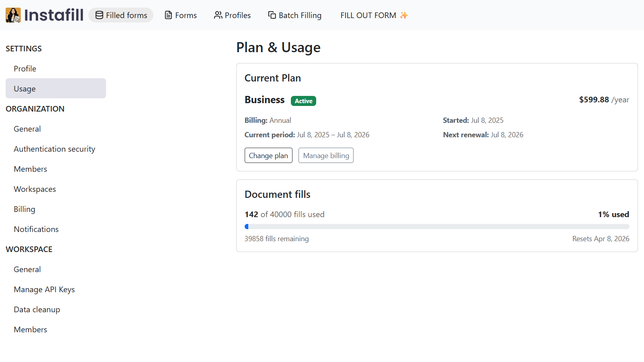Click the Instafill logo avatar icon
The image size is (644, 362).
[x=13, y=15]
